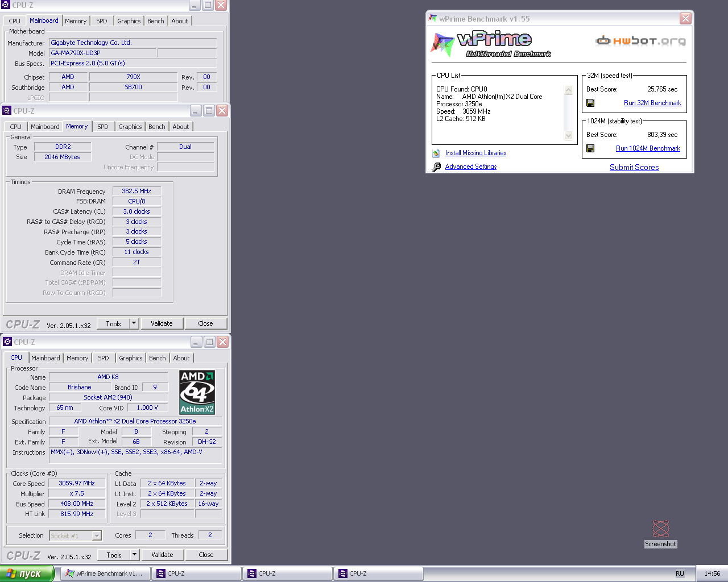Click the save icon beside Run 32M Benchmark
728x582 pixels.
[590, 103]
